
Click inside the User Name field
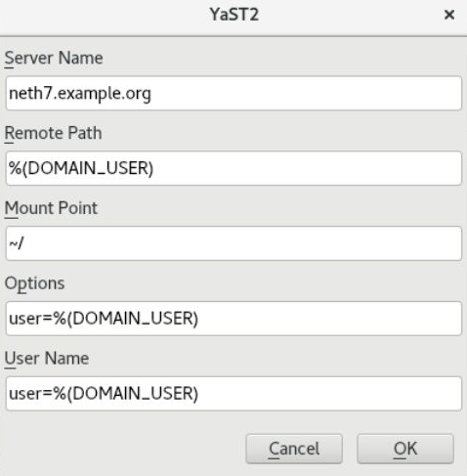pyautogui.click(x=233, y=393)
